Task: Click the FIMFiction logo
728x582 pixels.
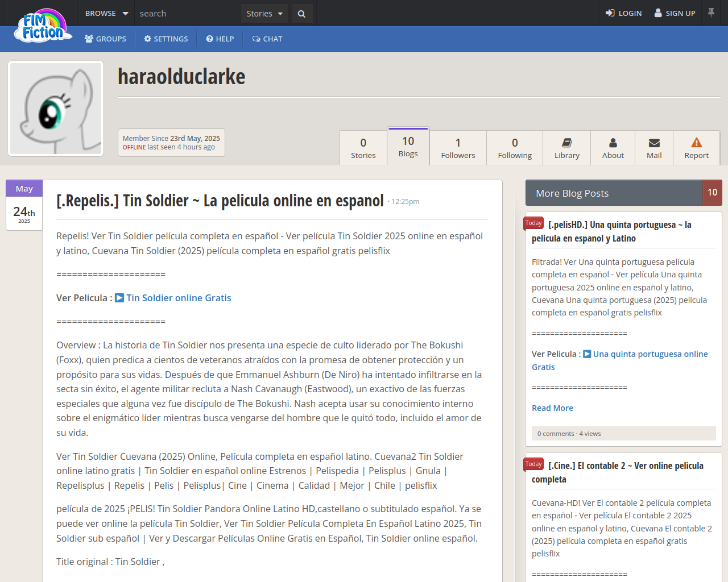Action: click(43, 26)
